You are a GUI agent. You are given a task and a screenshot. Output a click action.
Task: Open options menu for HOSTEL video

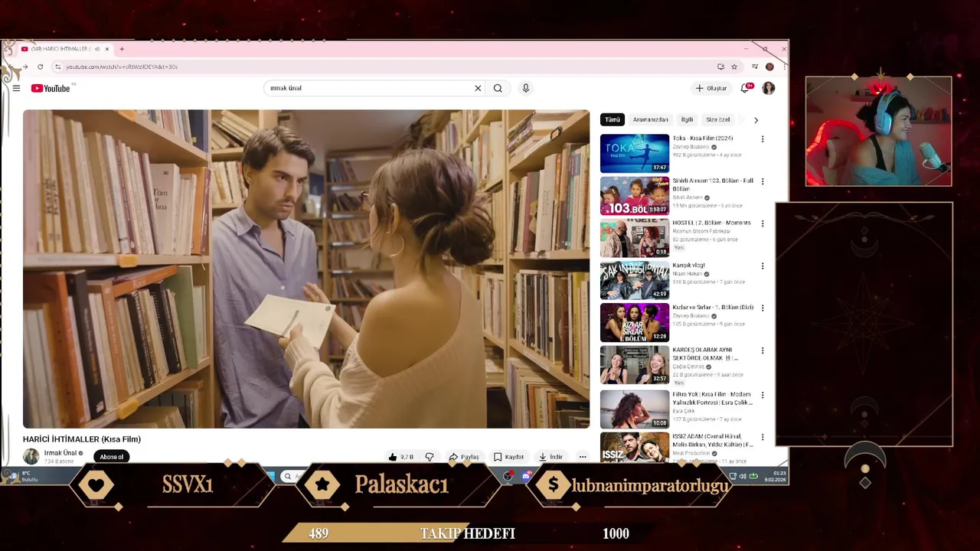[762, 223]
